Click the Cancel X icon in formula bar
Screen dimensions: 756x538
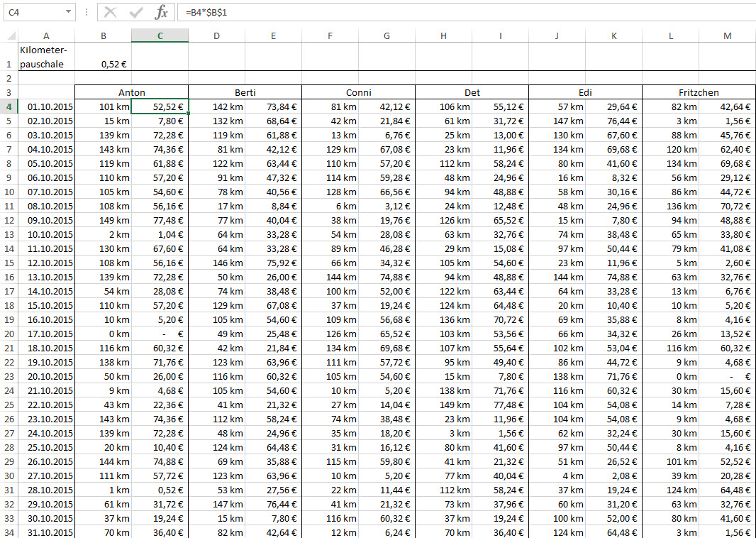coord(110,12)
